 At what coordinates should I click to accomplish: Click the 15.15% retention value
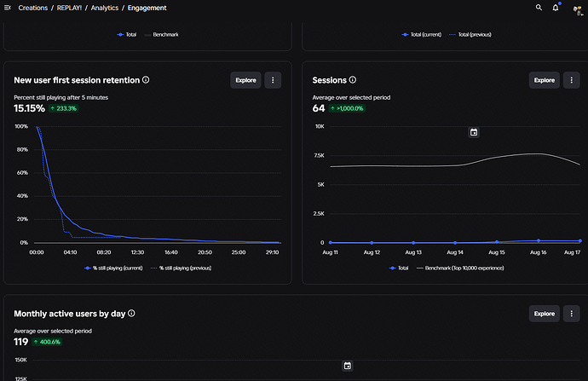tap(29, 108)
